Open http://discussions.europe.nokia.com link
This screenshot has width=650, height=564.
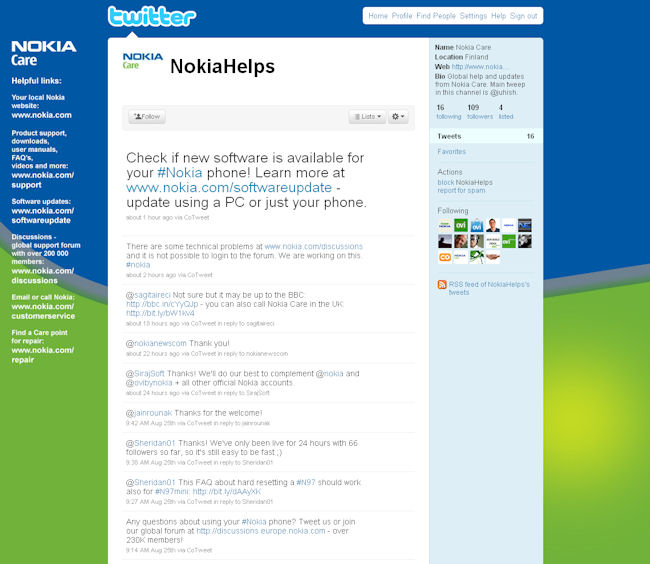tap(261, 531)
